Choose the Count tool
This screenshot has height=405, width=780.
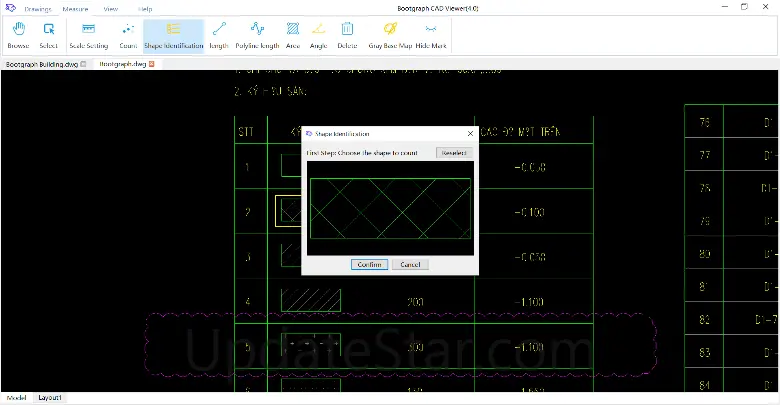[128, 35]
